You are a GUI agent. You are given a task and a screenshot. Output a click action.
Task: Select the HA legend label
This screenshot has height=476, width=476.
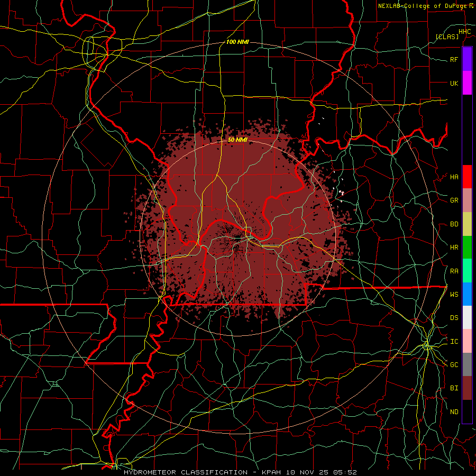point(454,177)
